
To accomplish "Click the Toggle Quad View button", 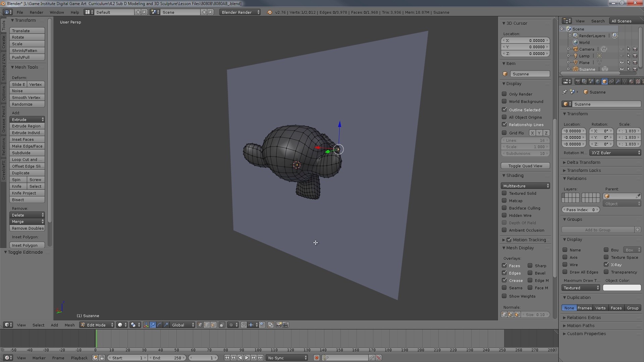I will [525, 166].
